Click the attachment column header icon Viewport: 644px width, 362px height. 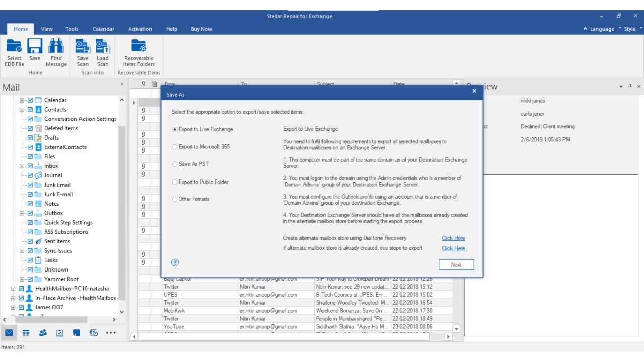coord(143,84)
